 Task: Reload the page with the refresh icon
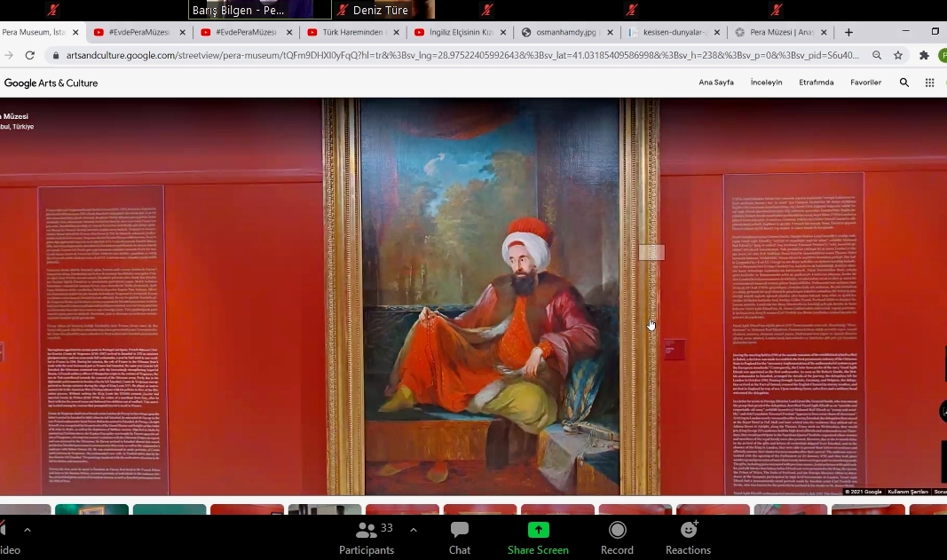click(29, 55)
